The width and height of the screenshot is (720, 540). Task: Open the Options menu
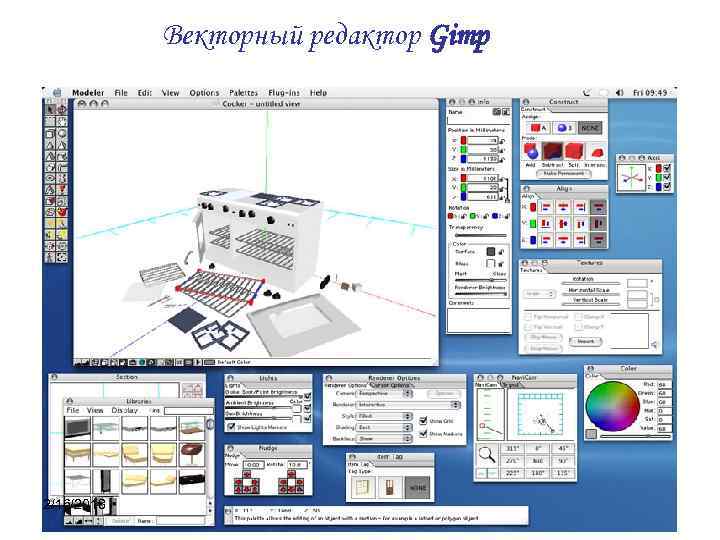(204, 93)
